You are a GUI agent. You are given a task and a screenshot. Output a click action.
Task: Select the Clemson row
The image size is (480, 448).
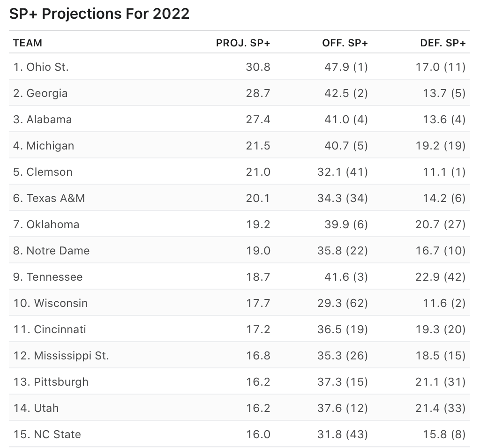click(49, 172)
